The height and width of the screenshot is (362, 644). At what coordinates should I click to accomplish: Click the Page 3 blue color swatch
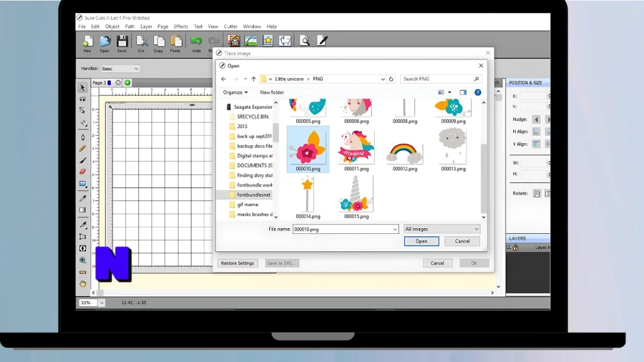(x=109, y=82)
